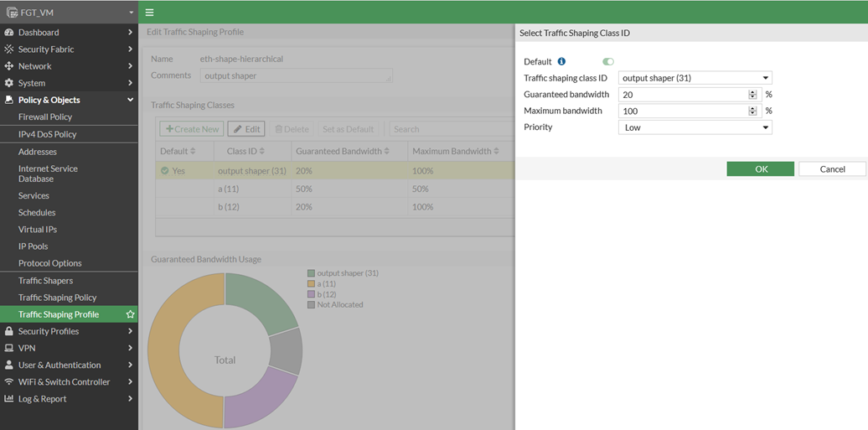868x430 pixels.
Task: Click the hamburger menu icon in header
Action: click(x=149, y=13)
